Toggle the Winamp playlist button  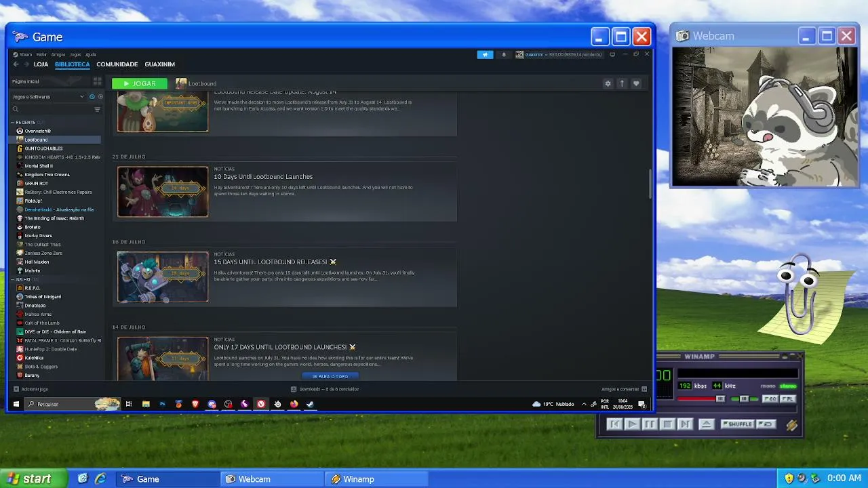[x=787, y=399]
